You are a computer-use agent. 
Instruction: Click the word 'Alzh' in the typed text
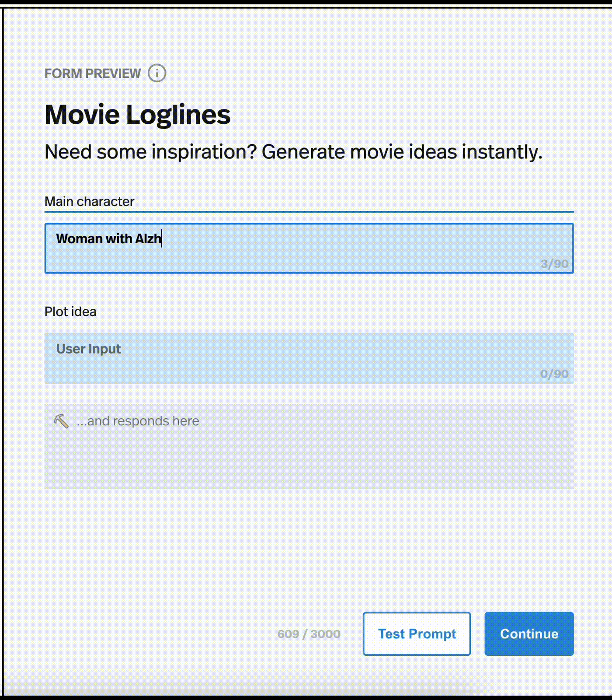coord(148,239)
